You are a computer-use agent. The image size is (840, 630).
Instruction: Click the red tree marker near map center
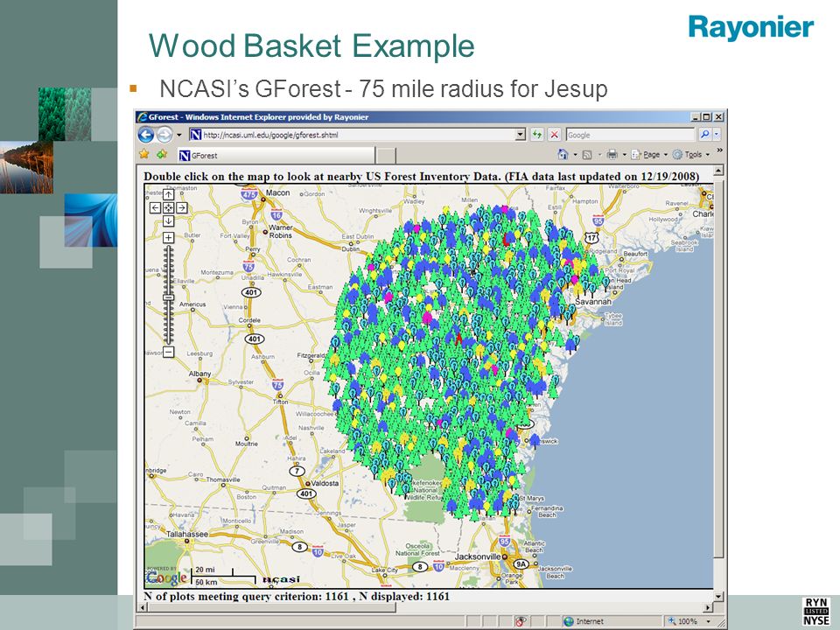(x=458, y=339)
